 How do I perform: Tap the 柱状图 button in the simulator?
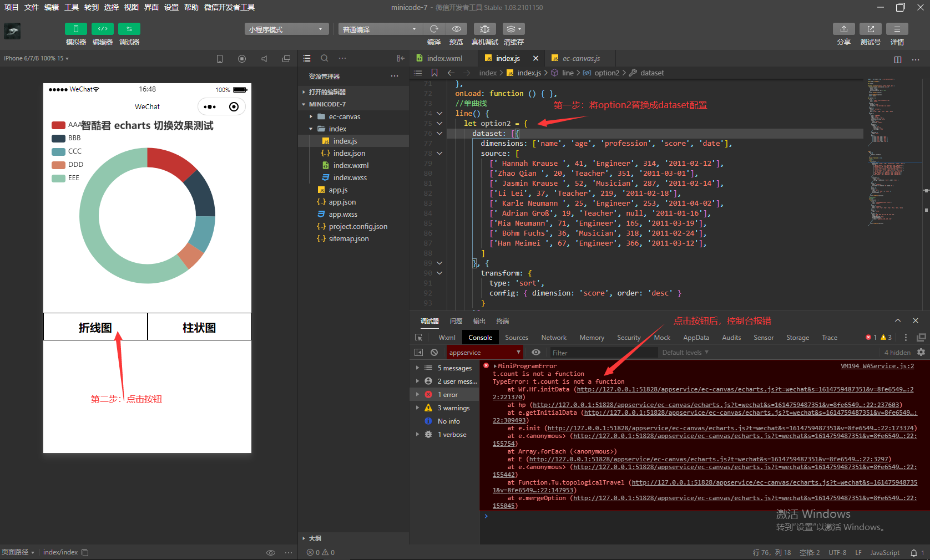click(199, 327)
